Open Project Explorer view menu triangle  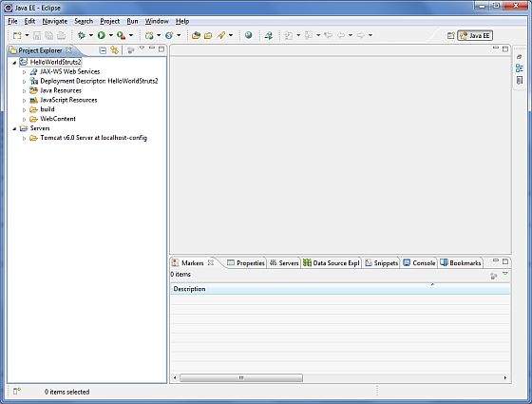point(142,48)
